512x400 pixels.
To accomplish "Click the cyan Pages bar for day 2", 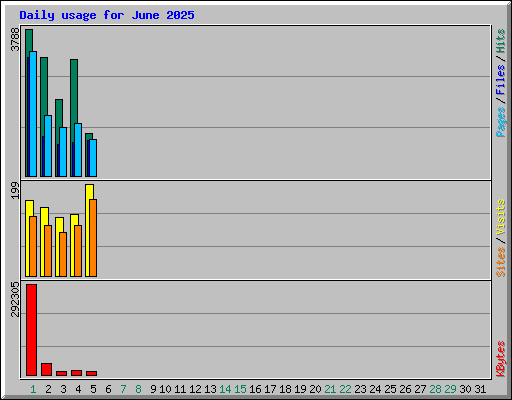I will click(x=48, y=146).
